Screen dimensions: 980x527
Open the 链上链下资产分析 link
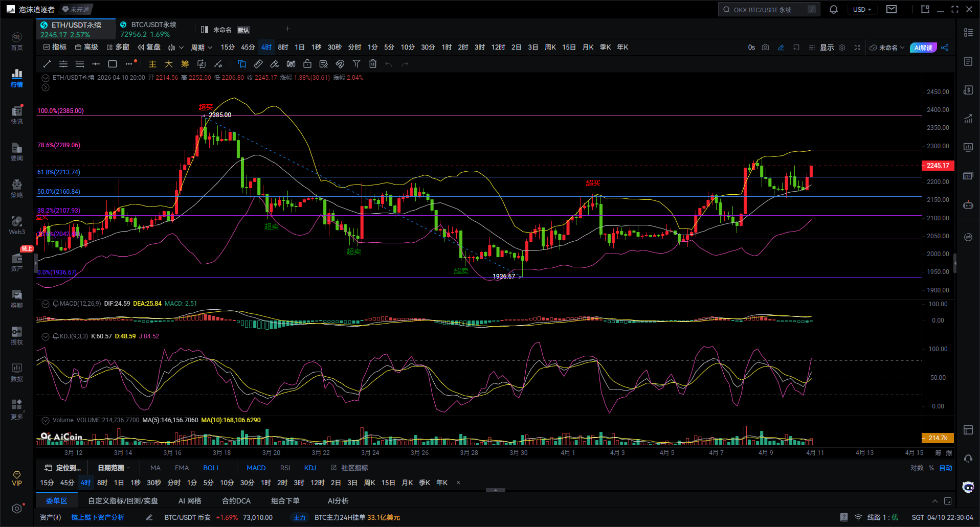pyautogui.click(x=98, y=517)
